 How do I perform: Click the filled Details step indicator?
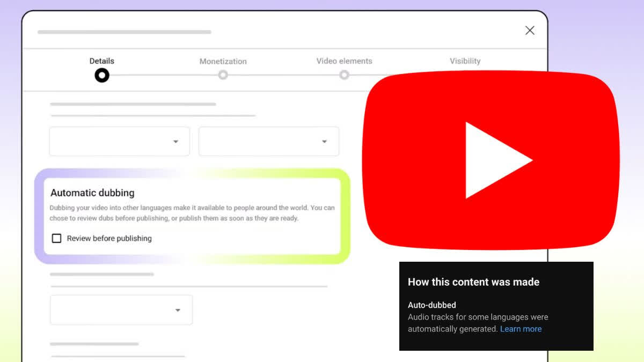(x=102, y=75)
